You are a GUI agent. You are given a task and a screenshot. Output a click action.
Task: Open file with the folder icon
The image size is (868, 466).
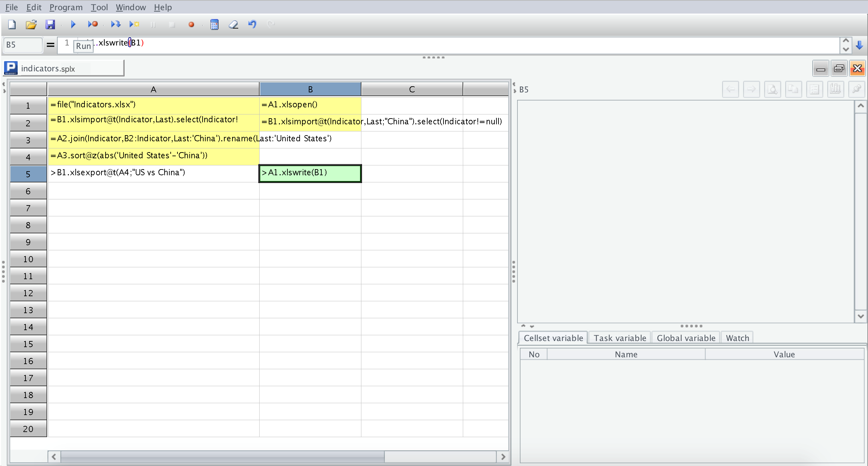click(x=31, y=24)
